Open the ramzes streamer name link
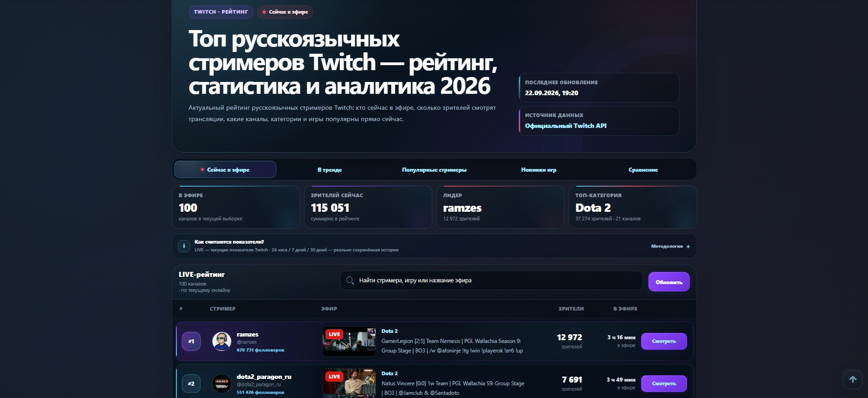The image size is (868, 398). [x=248, y=335]
